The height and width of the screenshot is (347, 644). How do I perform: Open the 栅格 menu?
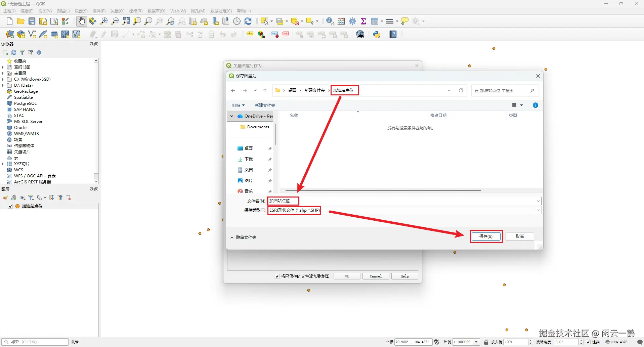click(136, 11)
